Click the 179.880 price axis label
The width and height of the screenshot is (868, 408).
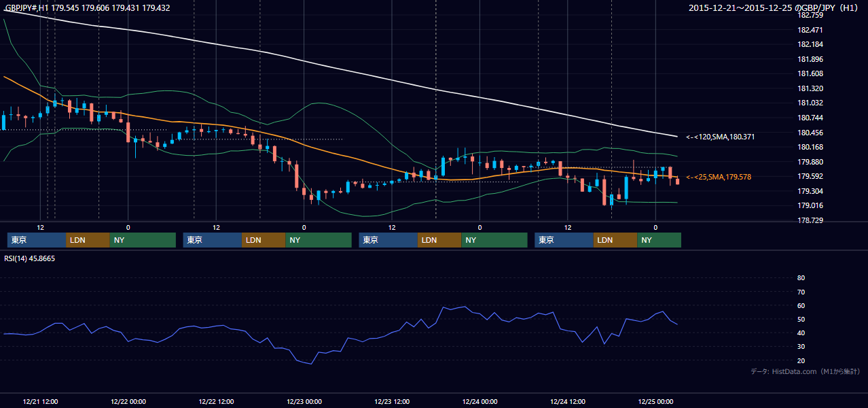(810, 162)
